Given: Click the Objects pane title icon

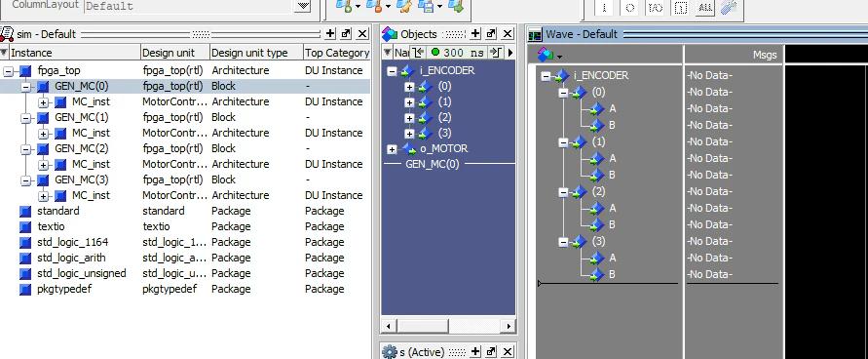Looking at the screenshot, I should (x=390, y=34).
